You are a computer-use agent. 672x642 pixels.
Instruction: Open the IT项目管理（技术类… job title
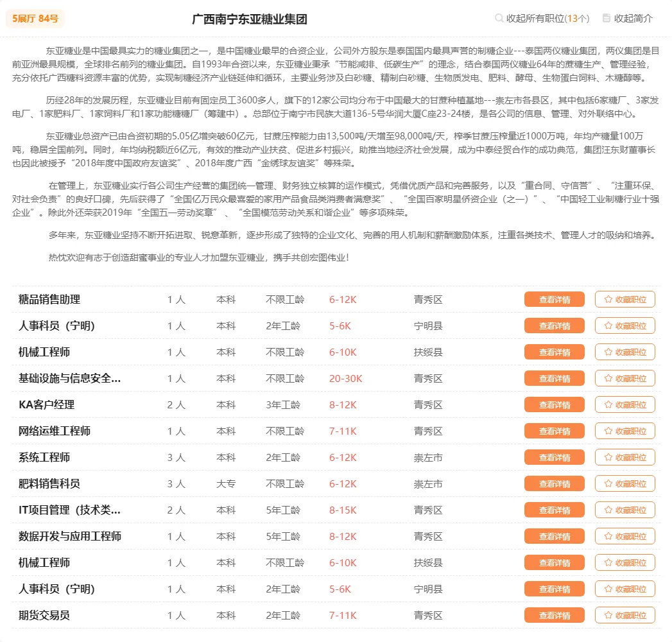click(x=69, y=510)
